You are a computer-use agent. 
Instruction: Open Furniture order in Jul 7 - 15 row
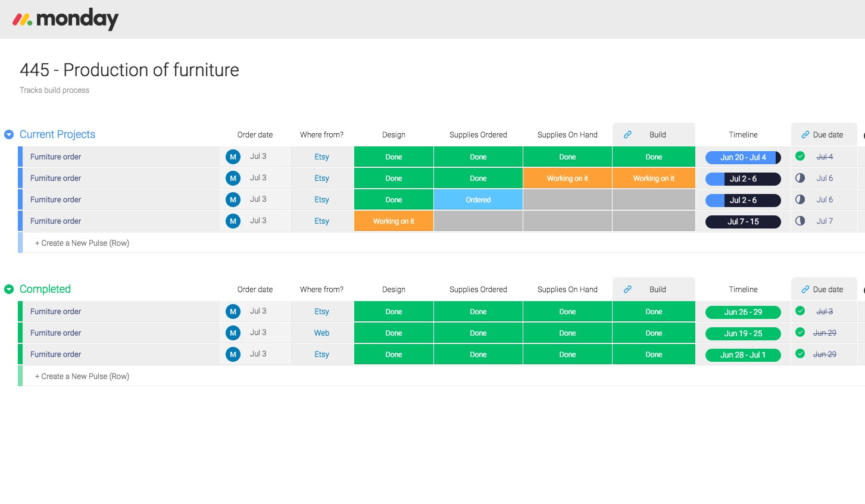(55, 221)
